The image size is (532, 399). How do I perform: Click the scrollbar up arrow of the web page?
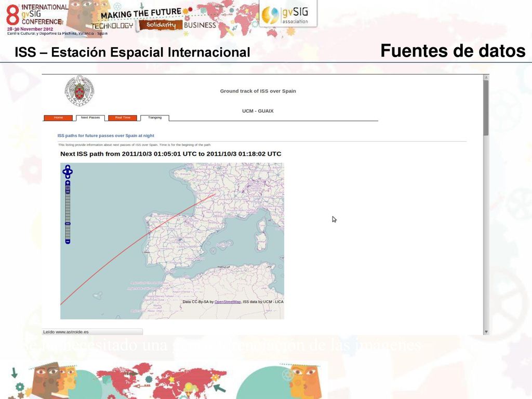click(486, 77)
